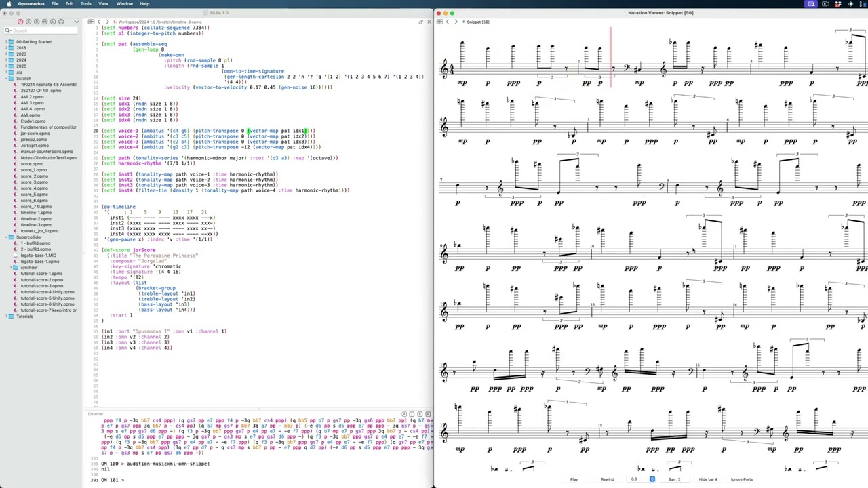Open the Window menu
The width and height of the screenshot is (868, 488).
124,4
